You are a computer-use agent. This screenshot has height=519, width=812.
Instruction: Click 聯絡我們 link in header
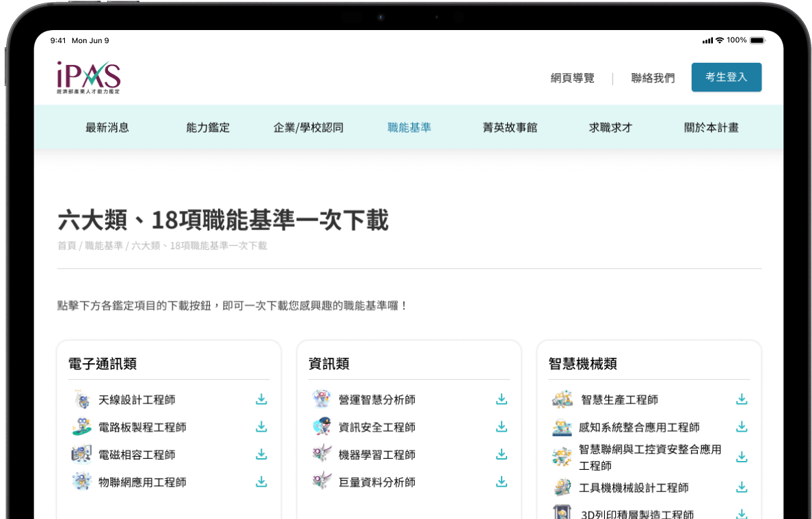tap(653, 79)
